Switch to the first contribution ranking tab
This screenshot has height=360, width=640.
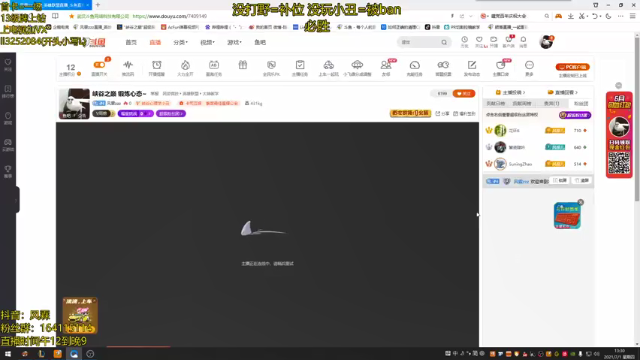click(x=496, y=104)
